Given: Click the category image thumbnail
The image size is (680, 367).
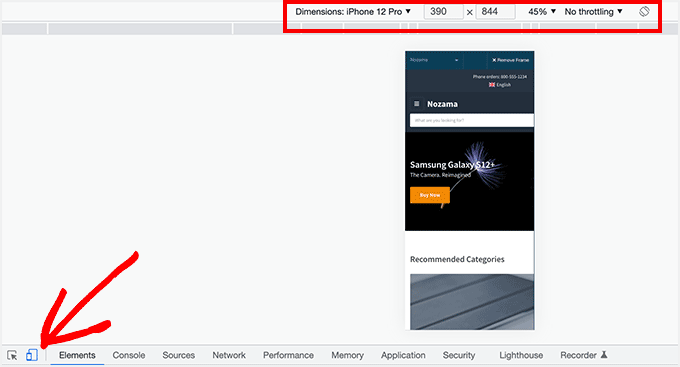Looking at the screenshot, I should [x=472, y=302].
